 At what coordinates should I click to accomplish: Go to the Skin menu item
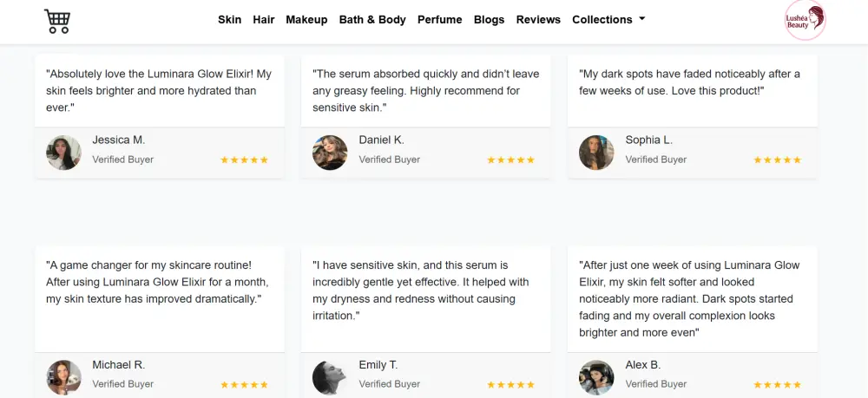pyautogui.click(x=229, y=19)
